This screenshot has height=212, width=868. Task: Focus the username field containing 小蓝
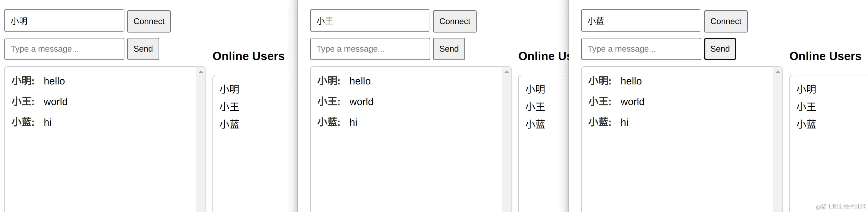pyautogui.click(x=641, y=21)
